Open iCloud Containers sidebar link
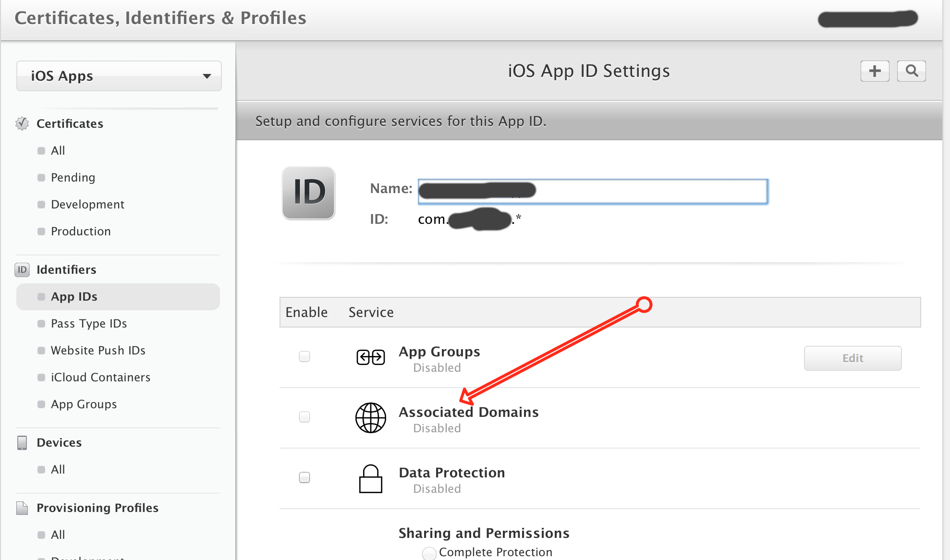This screenshot has height=560, width=950. [100, 377]
